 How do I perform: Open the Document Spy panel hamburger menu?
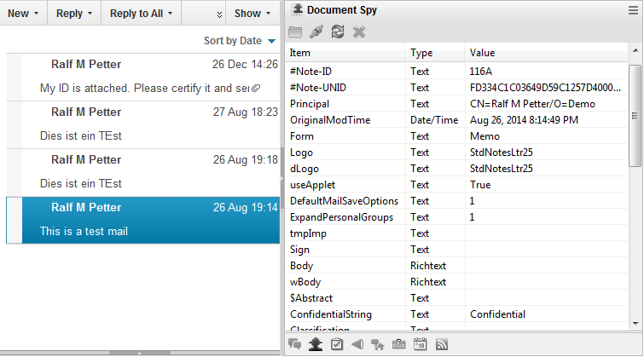click(633, 10)
